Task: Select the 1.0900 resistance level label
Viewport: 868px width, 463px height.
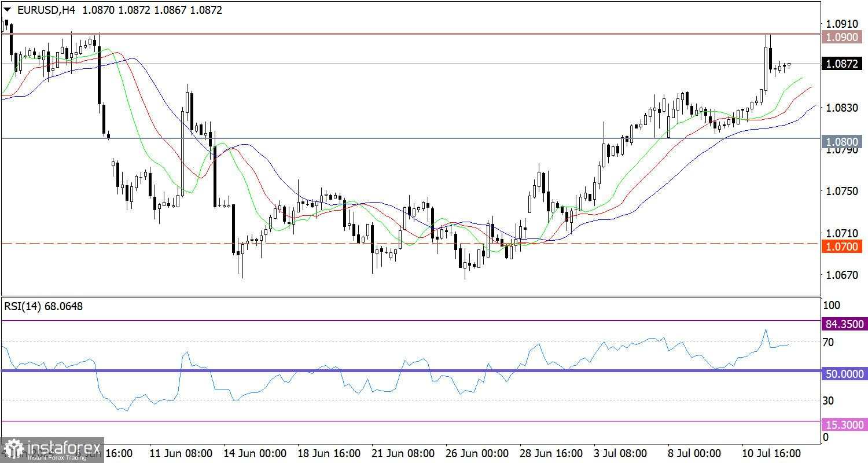Action: pyautogui.click(x=843, y=37)
